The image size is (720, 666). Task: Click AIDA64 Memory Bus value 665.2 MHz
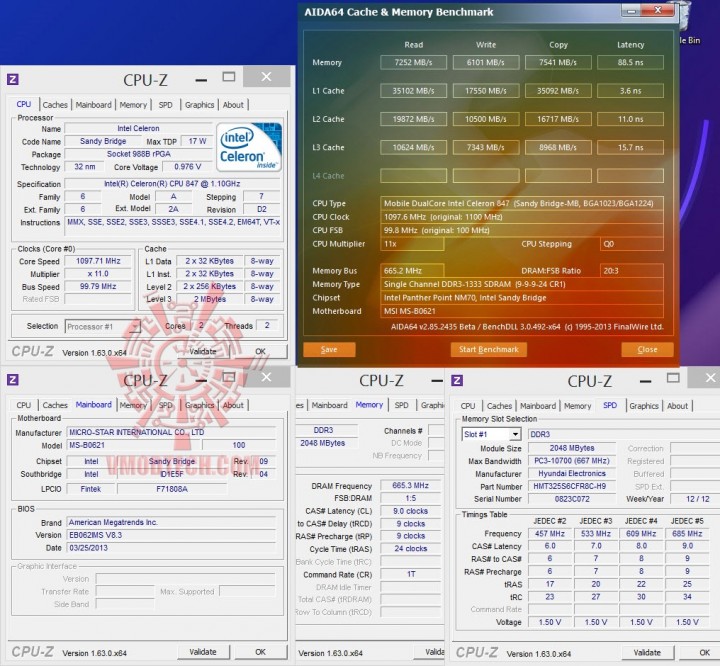click(x=412, y=271)
